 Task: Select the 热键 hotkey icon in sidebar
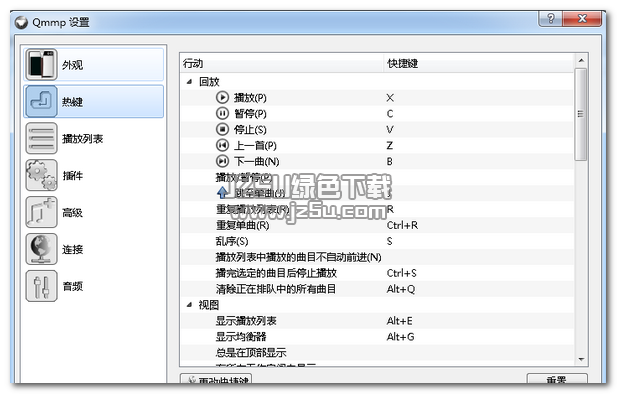click(x=41, y=102)
